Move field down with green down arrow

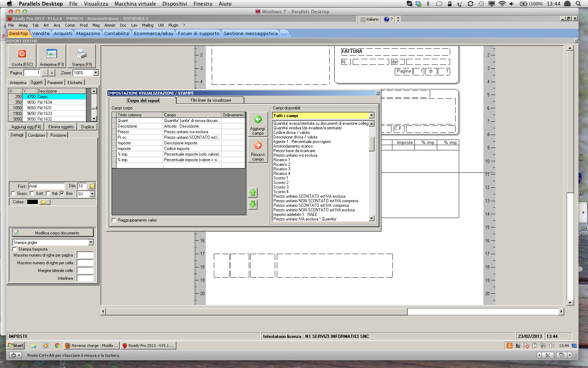point(253,204)
